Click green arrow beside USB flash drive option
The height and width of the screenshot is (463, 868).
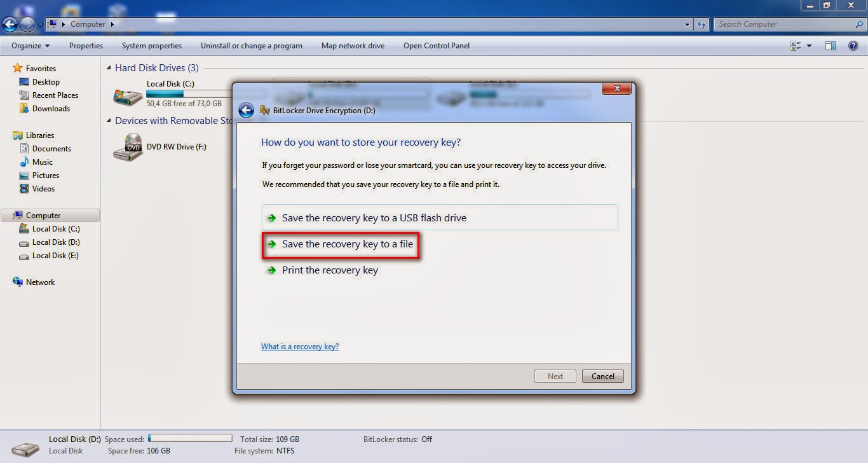(x=272, y=218)
